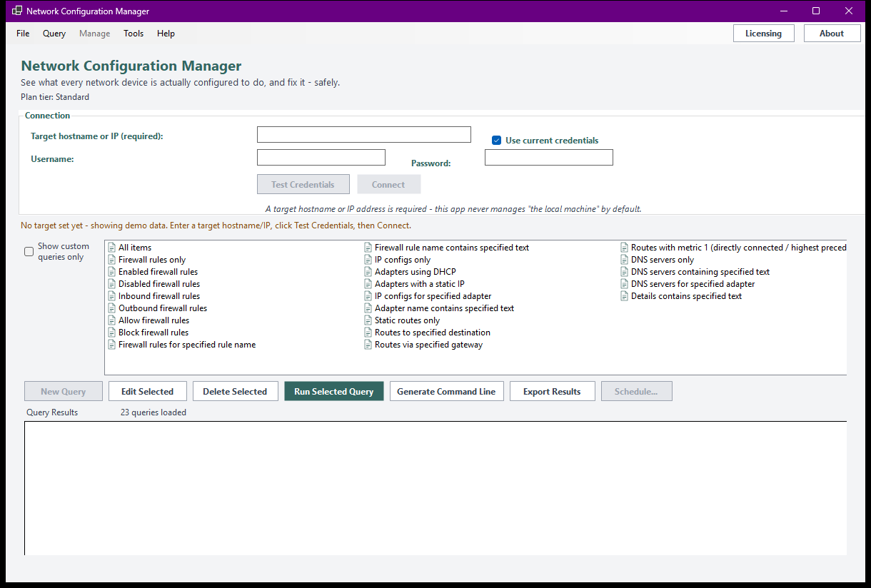Click the Delete Selected button
Image resolution: width=871 pixels, height=588 pixels.
(x=235, y=391)
